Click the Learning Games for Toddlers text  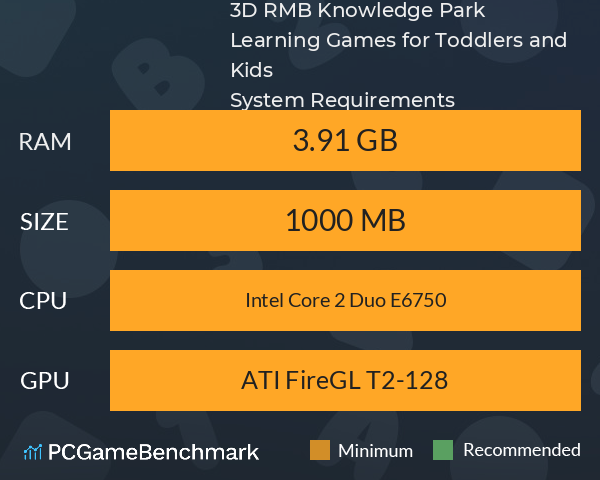pos(378,40)
